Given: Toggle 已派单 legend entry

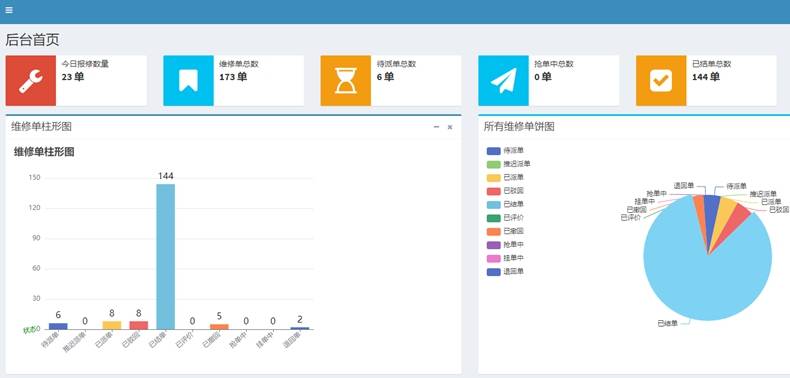Looking at the screenshot, I should pyautogui.click(x=505, y=177).
